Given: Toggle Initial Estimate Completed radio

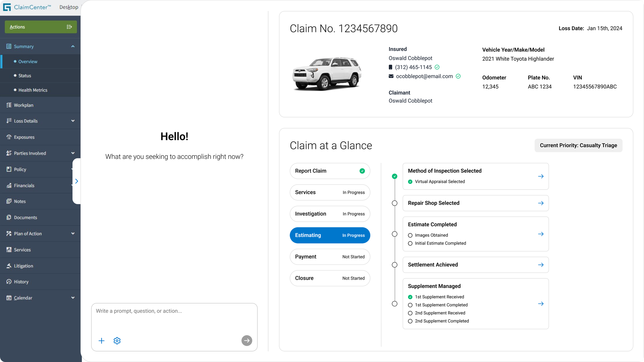Looking at the screenshot, I should tap(410, 243).
